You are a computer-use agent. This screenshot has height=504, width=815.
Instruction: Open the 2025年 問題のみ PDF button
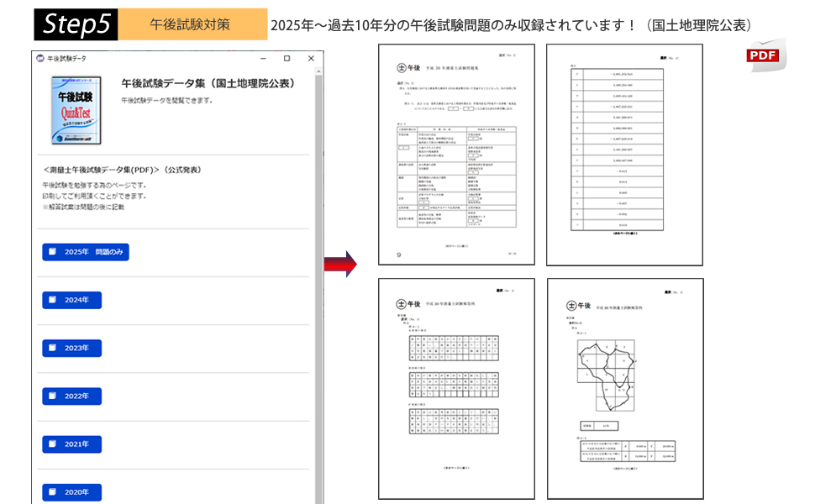[x=85, y=252]
